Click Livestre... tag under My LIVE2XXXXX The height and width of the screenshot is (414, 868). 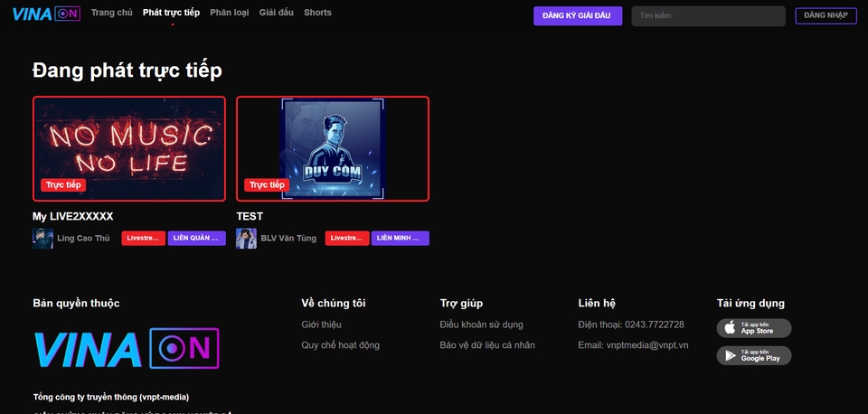(x=144, y=238)
